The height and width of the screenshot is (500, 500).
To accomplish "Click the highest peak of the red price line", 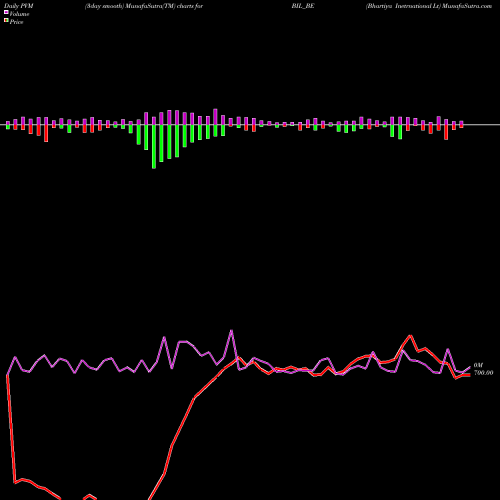I will [410, 336].
